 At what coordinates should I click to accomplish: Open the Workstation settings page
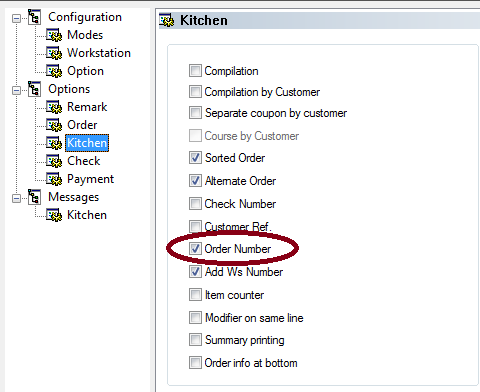(99, 53)
